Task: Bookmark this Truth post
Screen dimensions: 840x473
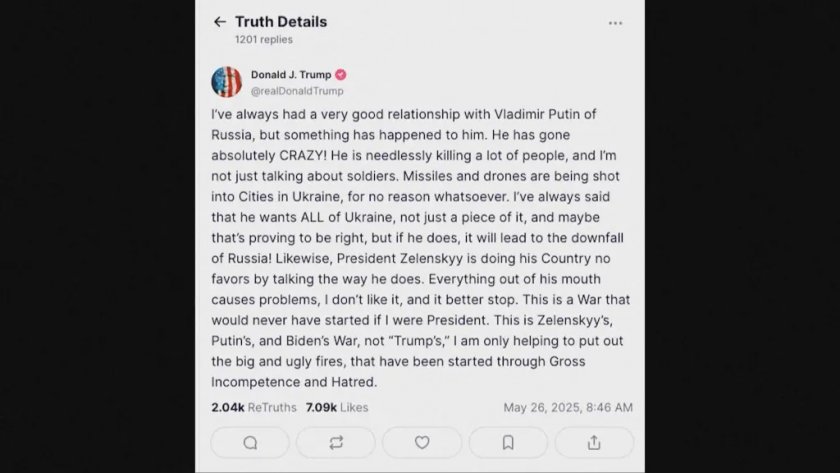Action: click(x=508, y=442)
